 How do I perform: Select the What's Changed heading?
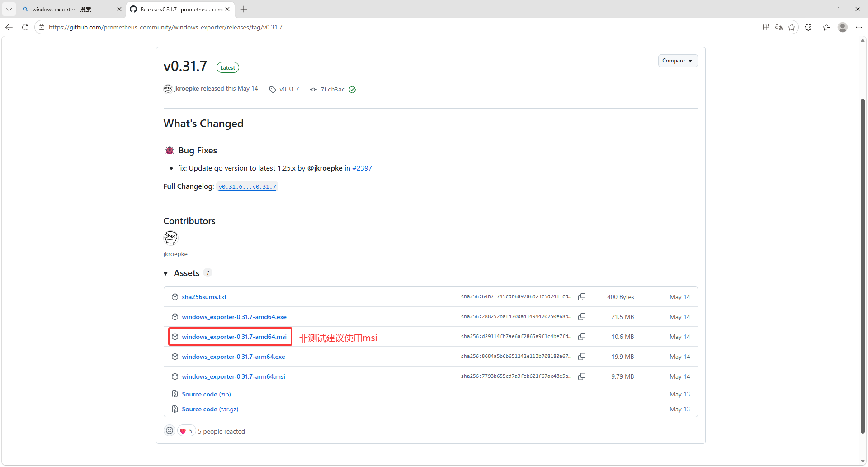click(x=203, y=124)
